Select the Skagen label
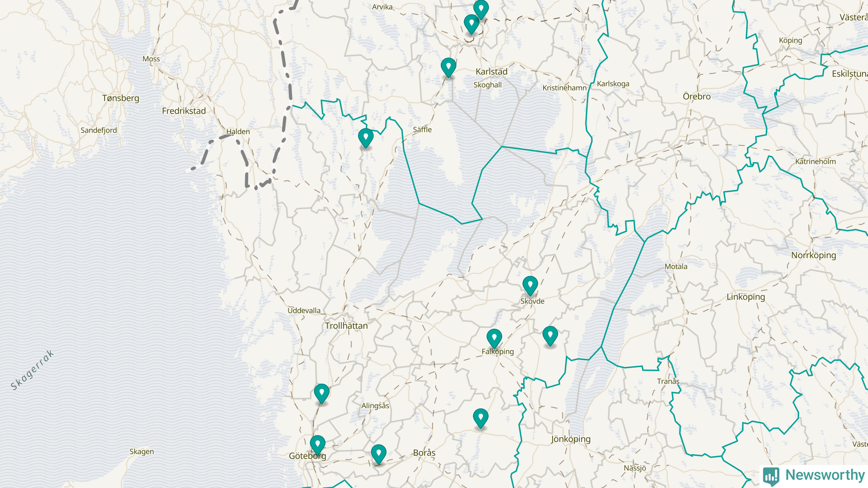Screen dimensions: 868x488 (x=141, y=452)
